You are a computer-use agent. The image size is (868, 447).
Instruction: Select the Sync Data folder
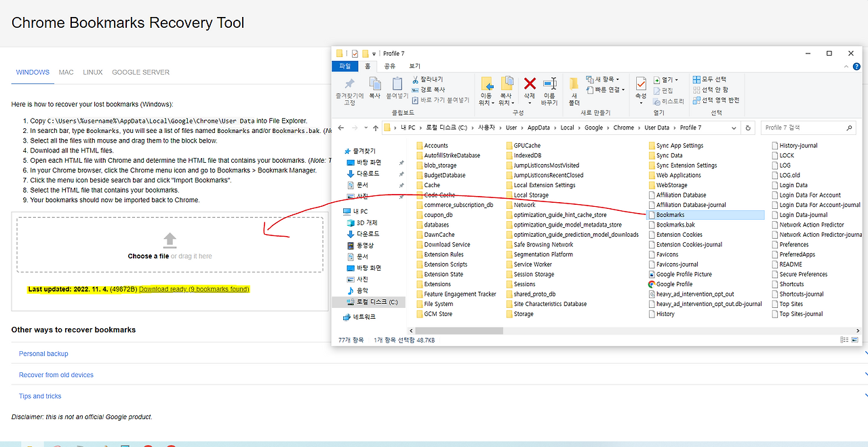click(x=665, y=155)
